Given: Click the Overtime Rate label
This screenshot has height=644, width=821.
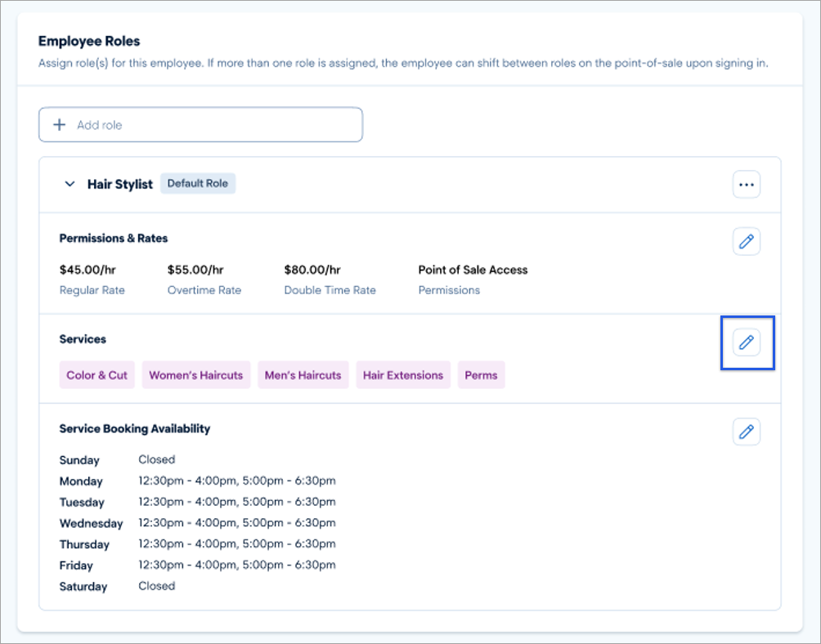Looking at the screenshot, I should [204, 289].
